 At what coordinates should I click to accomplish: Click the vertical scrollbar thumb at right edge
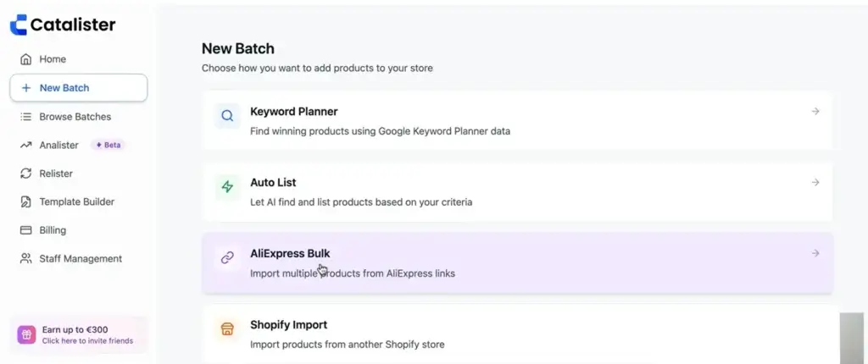[851, 338]
